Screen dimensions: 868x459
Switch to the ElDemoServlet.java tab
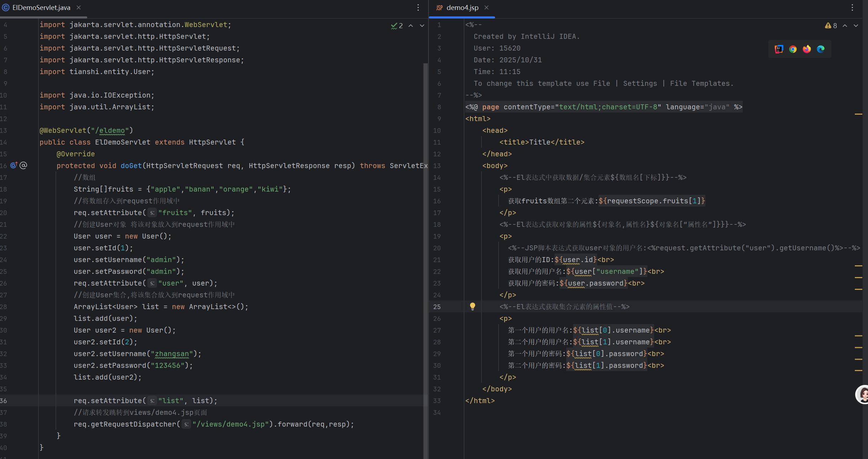click(41, 7)
